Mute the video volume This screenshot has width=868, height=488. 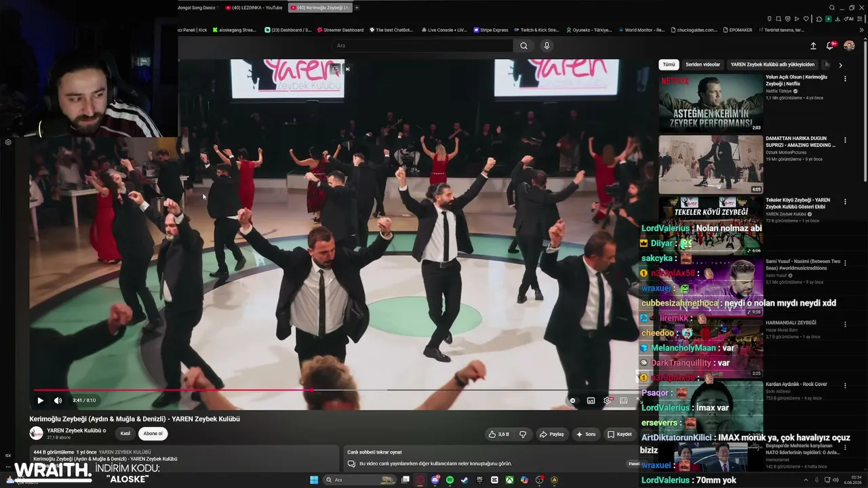click(x=58, y=401)
